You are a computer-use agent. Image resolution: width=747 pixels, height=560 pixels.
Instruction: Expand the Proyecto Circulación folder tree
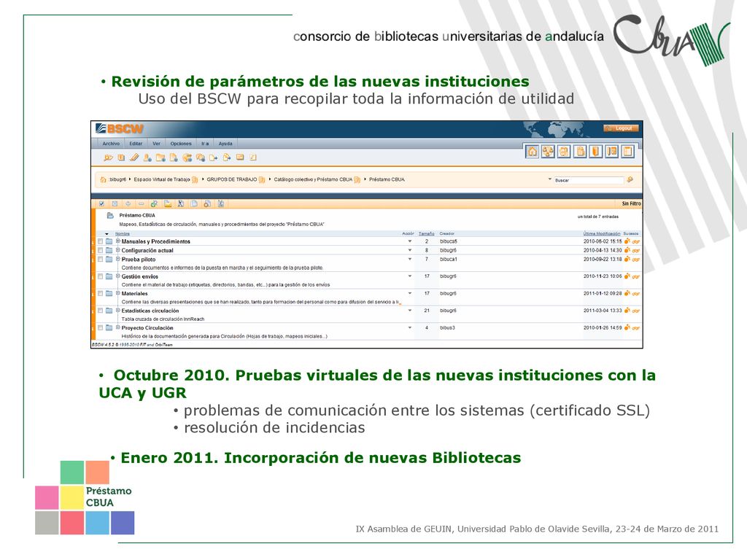[117, 327]
